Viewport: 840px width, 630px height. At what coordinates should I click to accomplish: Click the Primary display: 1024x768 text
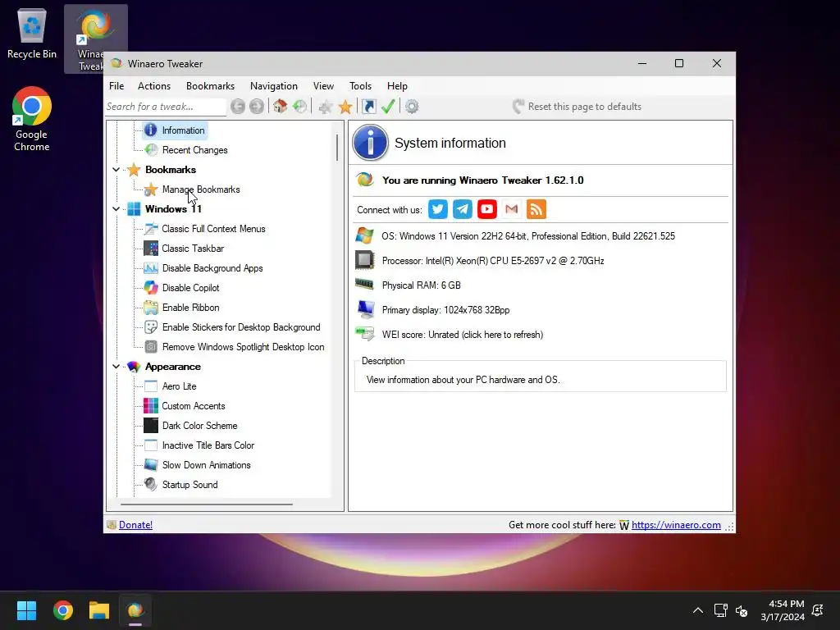point(445,310)
